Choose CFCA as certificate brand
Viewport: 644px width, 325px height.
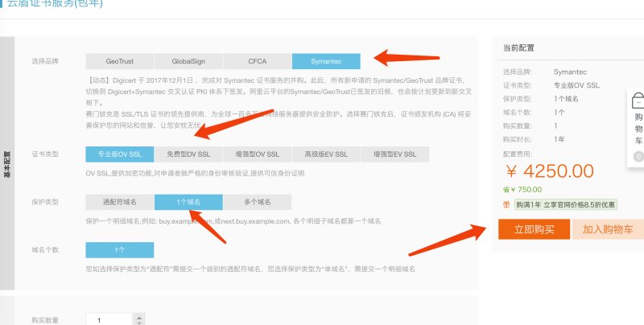[258, 61]
